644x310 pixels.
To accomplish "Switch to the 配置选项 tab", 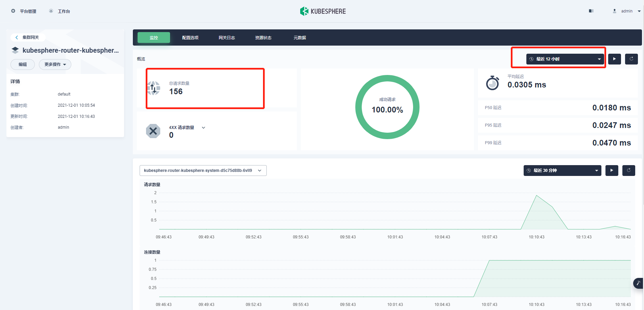I will [190, 37].
